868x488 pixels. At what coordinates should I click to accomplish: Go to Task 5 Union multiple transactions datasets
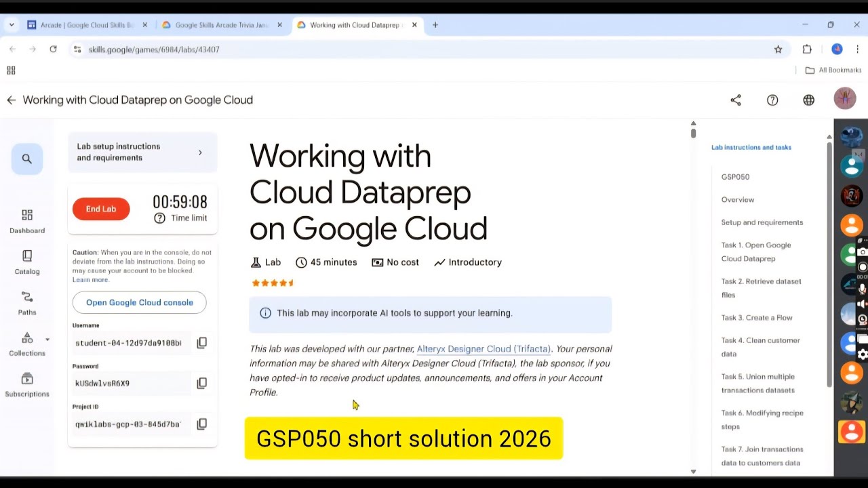tap(758, 384)
